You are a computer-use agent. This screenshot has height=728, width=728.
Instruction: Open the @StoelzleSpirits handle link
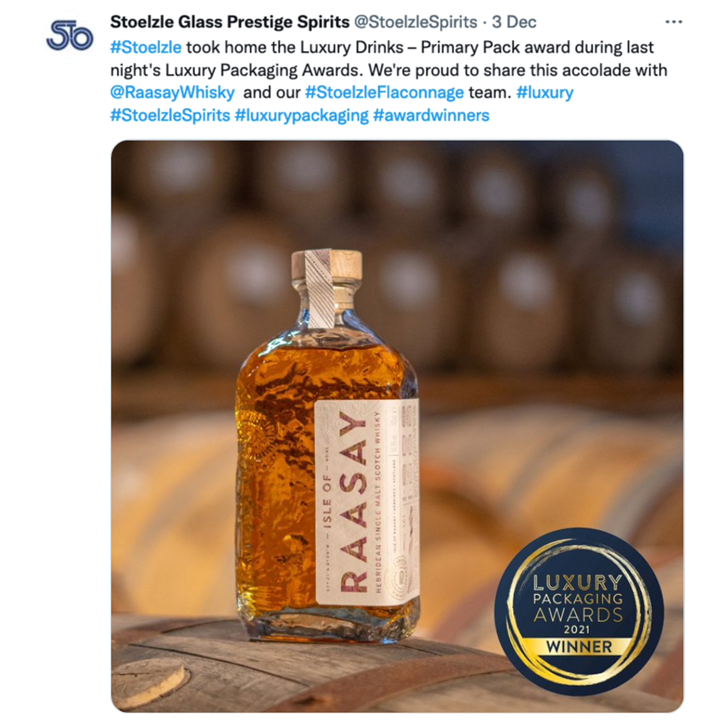[x=416, y=22]
